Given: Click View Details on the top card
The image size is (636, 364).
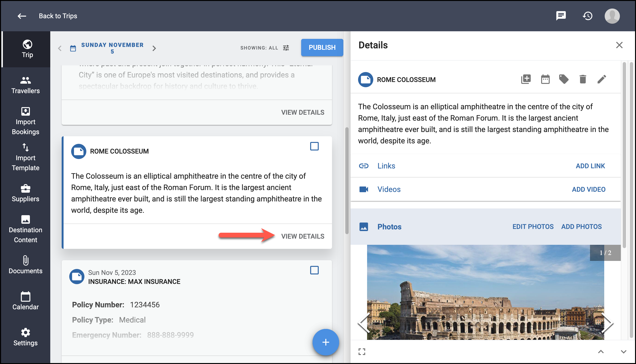Looking at the screenshot, I should (x=303, y=112).
